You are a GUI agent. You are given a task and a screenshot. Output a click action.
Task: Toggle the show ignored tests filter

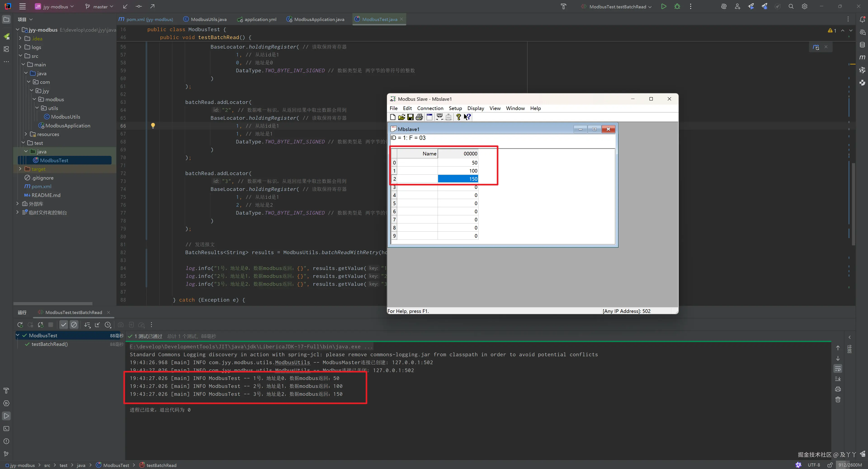tap(74, 325)
